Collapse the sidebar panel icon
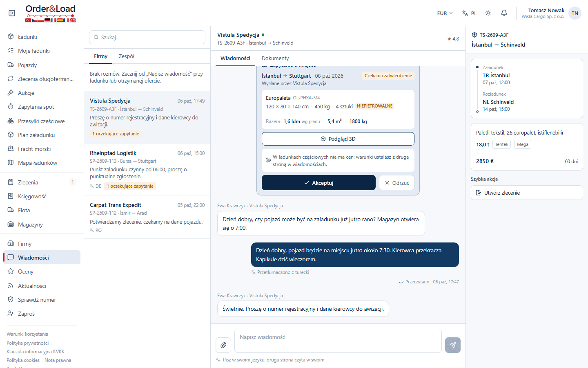588x368 pixels. click(12, 13)
